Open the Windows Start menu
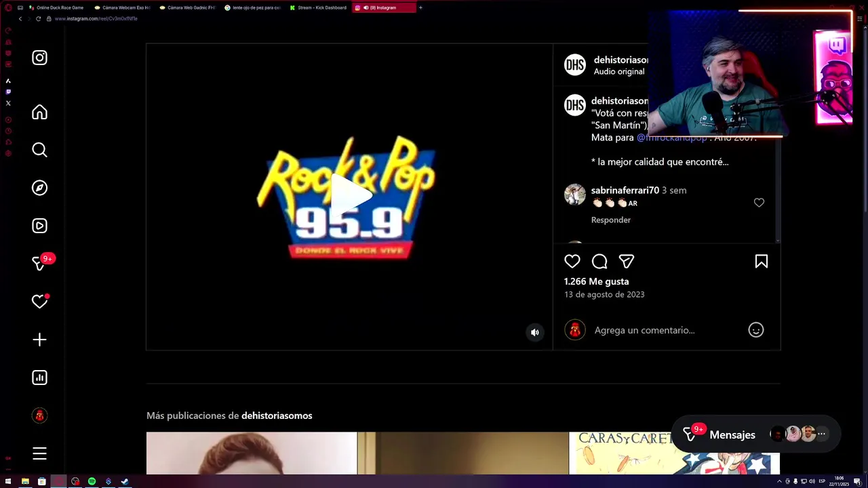Screen dimensions: 868x488 click(x=8, y=481)
